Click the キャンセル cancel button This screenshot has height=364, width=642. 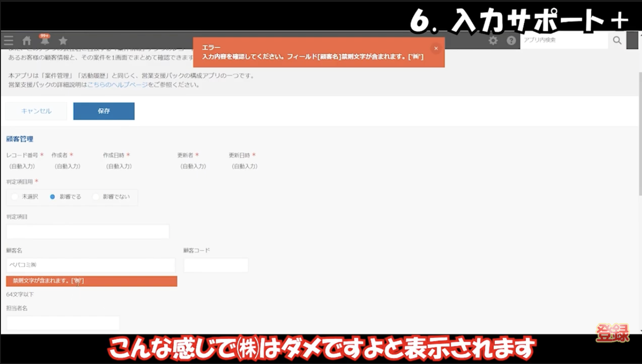click(x=36, y=111)
